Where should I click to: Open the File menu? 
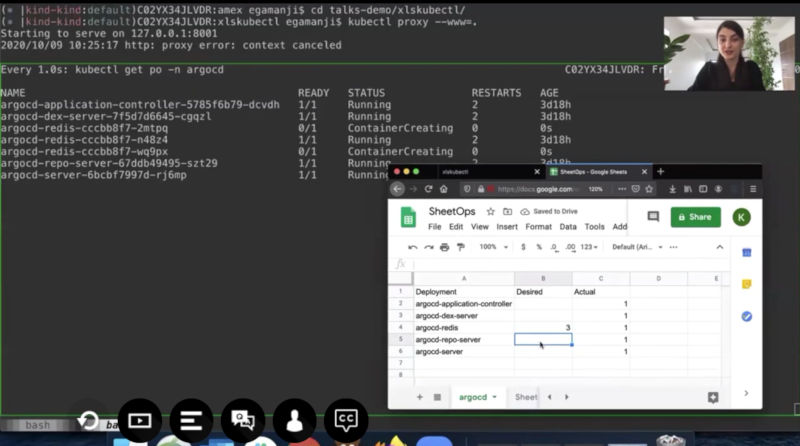pyautogui.click(x=435, y=227)
